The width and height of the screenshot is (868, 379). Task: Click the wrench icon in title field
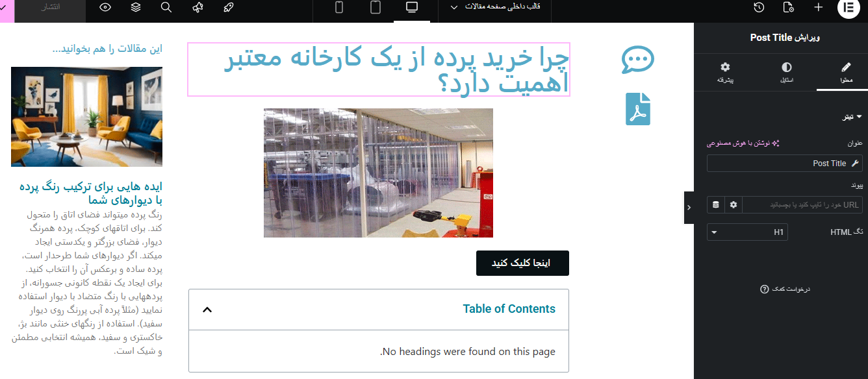click(x=855, y=164)
